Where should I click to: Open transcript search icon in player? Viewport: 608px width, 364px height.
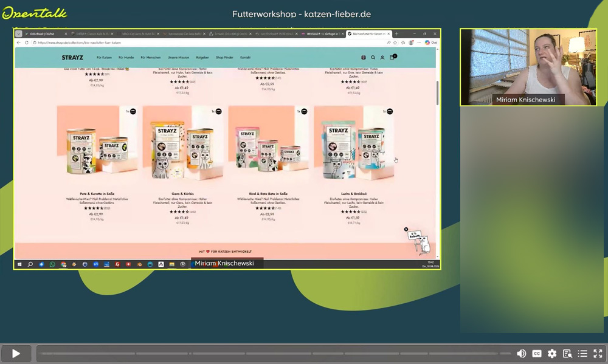pos(567,354)
